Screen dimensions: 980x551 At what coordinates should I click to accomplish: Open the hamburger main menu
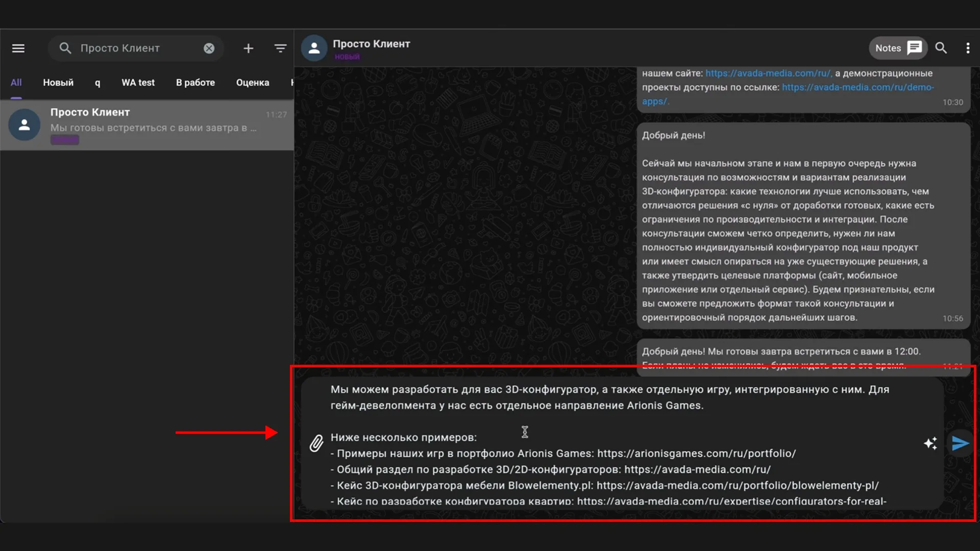coord(18,48)
